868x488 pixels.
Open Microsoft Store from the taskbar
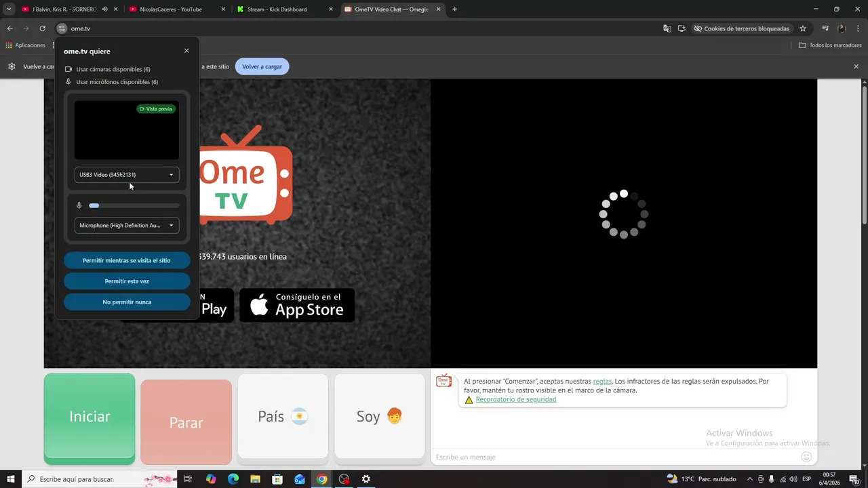277,479
